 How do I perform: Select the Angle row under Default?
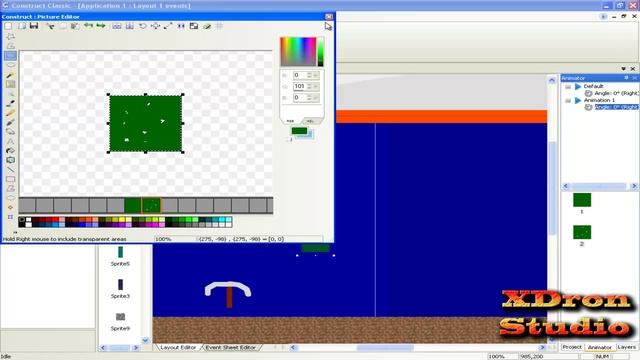[x=616, y=93]
